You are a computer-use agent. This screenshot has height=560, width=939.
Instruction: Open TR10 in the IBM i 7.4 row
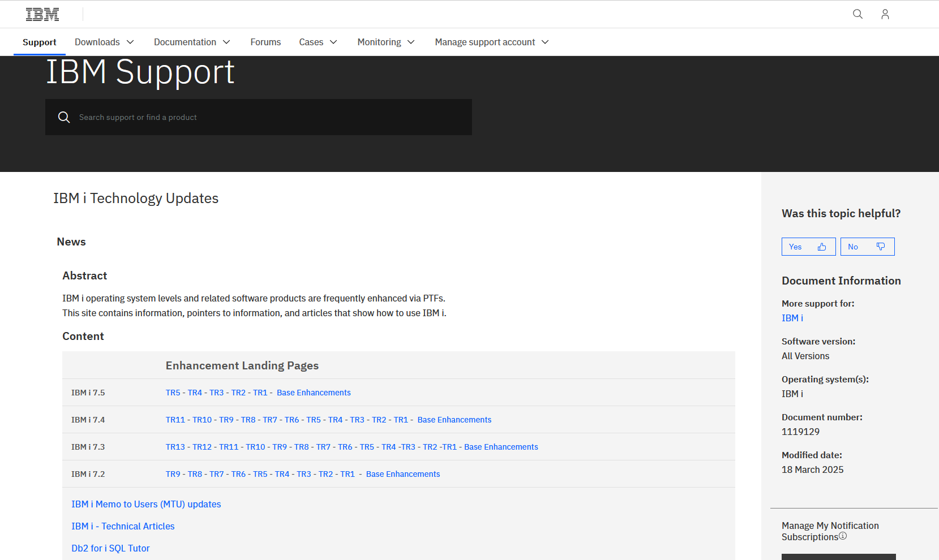click(202, 420)
